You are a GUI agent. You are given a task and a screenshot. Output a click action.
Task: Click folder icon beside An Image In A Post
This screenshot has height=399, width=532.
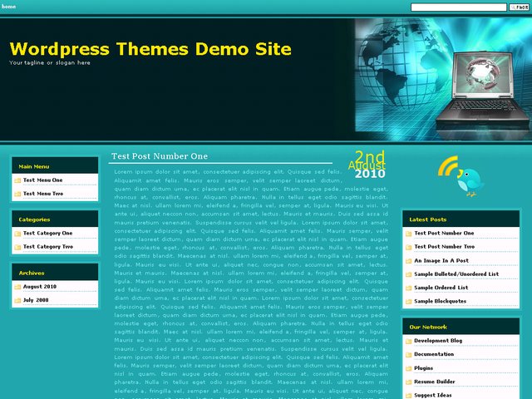(408, 261)
